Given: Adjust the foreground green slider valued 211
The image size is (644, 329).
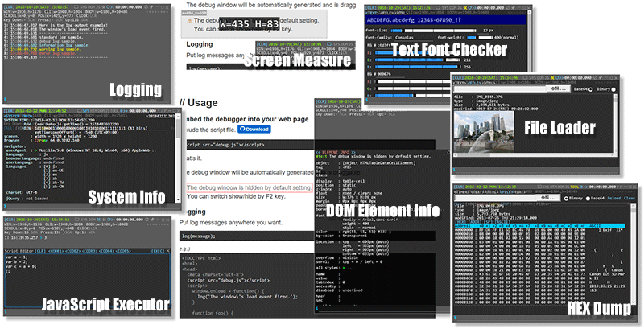Looking at the screenshot, I should pos(418,60).
